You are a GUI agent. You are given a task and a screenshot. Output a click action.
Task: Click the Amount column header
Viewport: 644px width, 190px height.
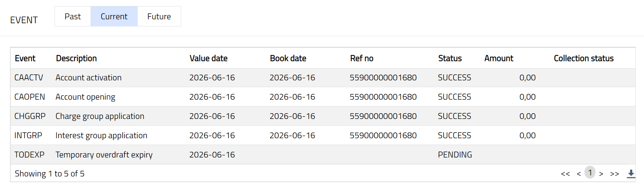click(499, 58)
